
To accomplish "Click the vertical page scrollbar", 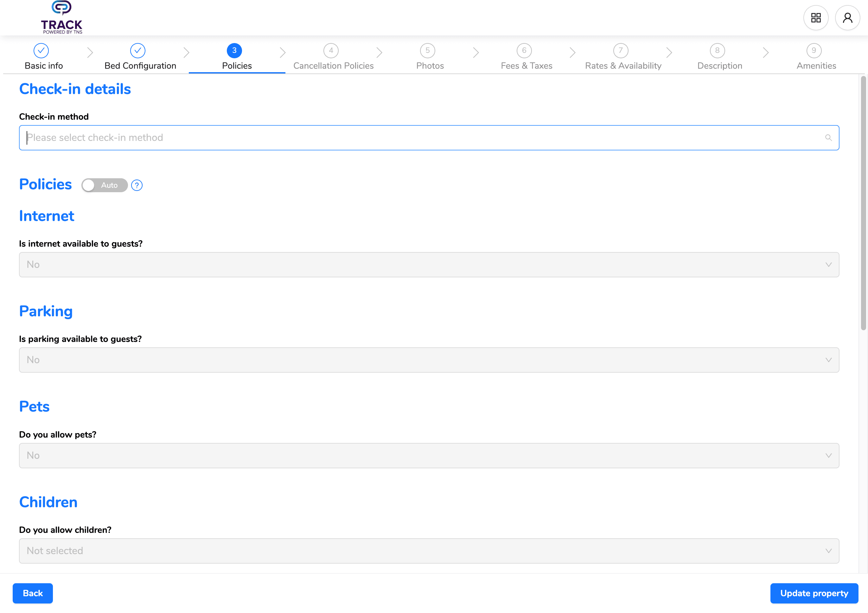I will tap(863, 203).
